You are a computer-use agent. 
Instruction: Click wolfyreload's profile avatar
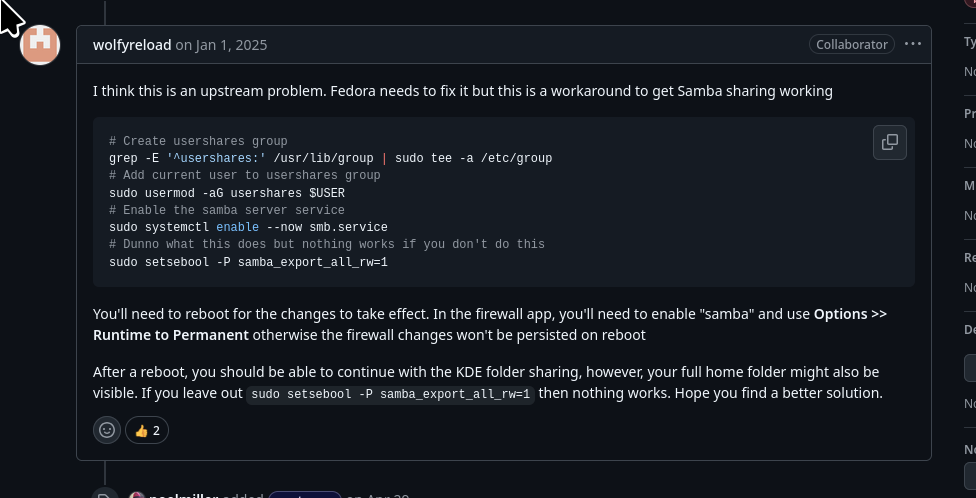click(x=41, y=45)
